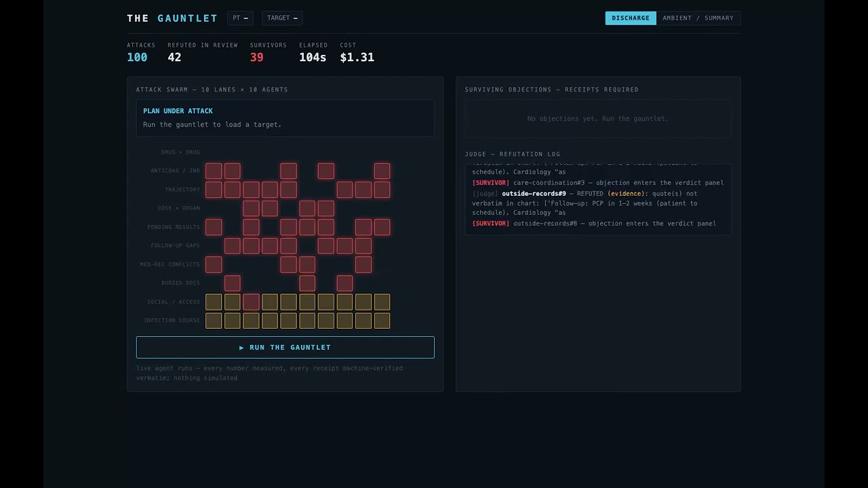868x488 pixels.
Task: Select leftmost red cell in Follow-up Gaps lane
Action: click(x=232, y=245)
